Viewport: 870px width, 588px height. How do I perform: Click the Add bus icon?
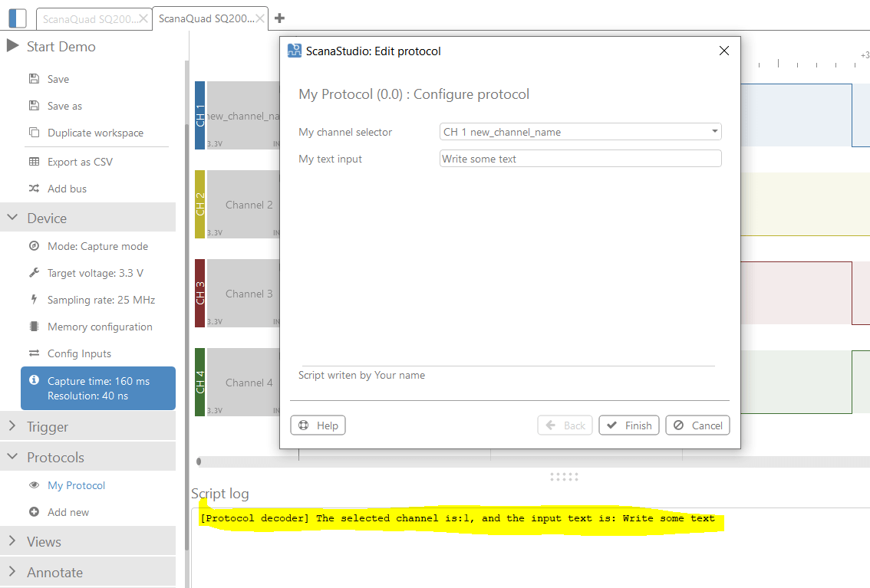pyautogui.click(x=34, y=189)
